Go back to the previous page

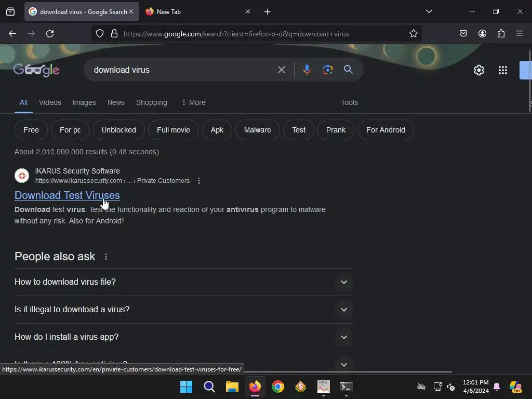(12, 34)
